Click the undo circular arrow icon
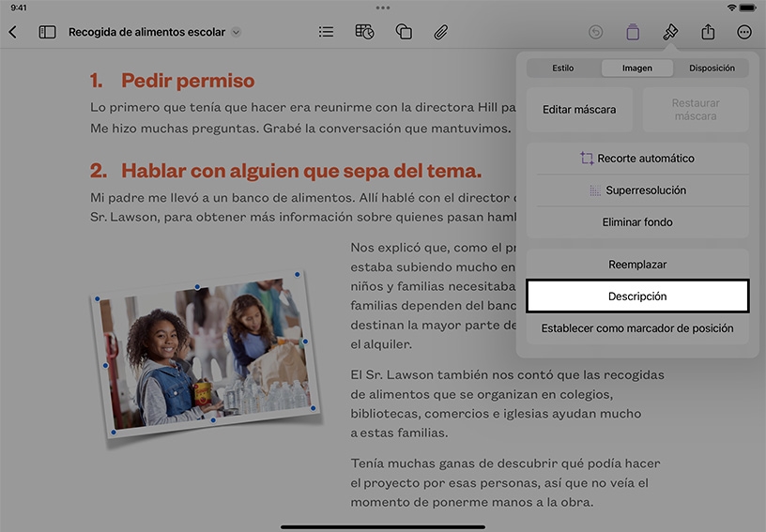This screenshot has height=532, width=766. [595, 32]
